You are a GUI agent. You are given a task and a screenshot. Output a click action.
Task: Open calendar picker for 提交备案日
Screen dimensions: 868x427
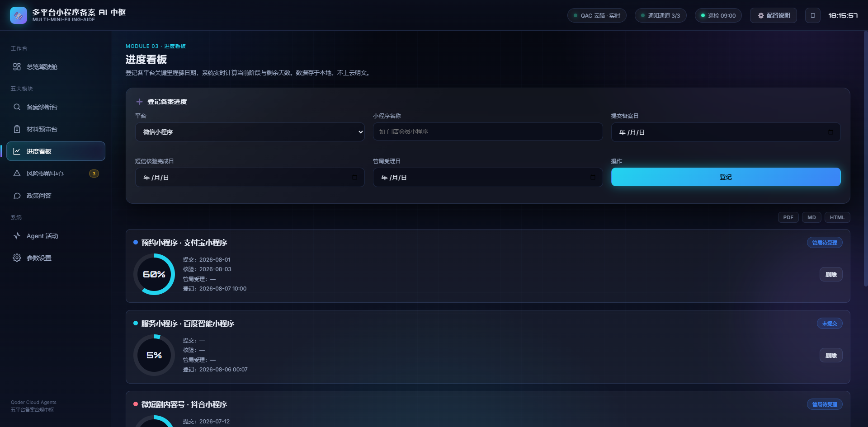(x=830, y=132)
